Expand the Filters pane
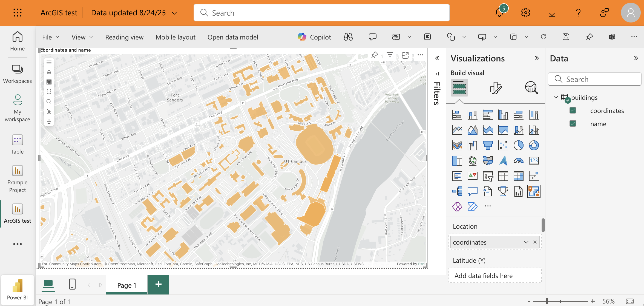644x306 pixels. (x=437, y=58)
